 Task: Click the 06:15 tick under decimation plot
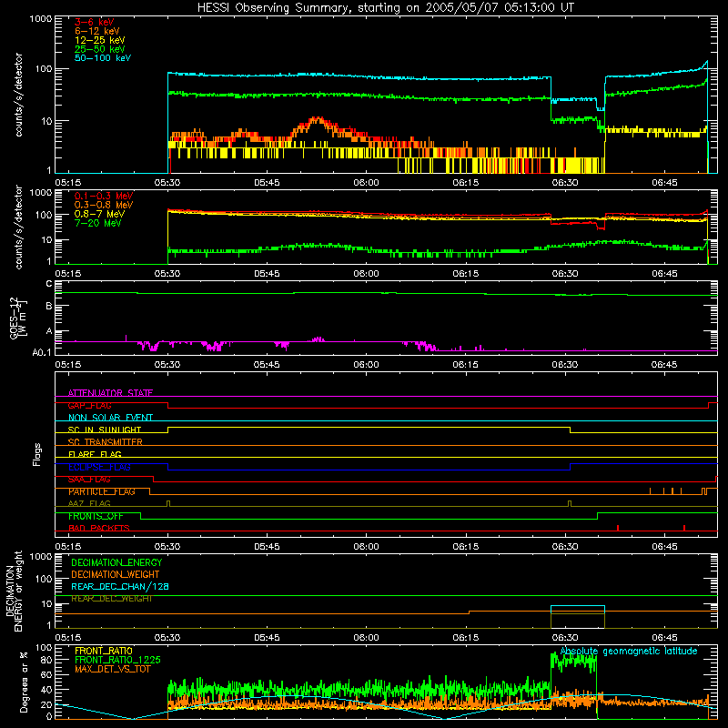465,638
